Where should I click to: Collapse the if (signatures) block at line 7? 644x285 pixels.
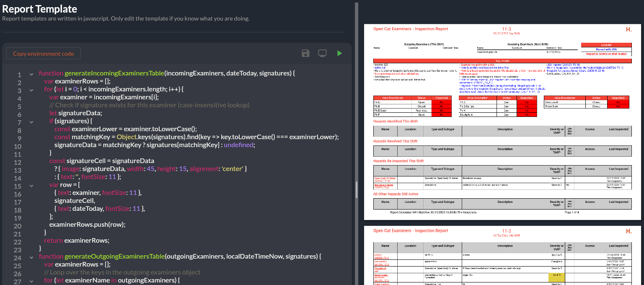(31, 122)
